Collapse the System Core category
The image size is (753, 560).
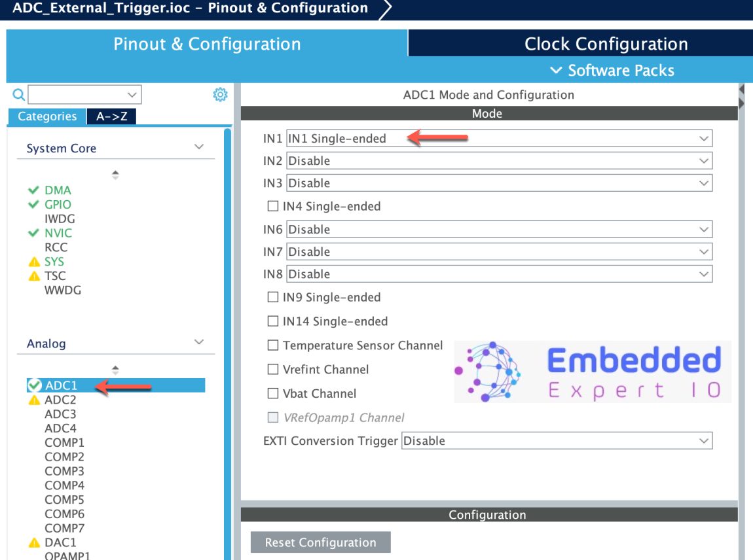pos(199,148)
